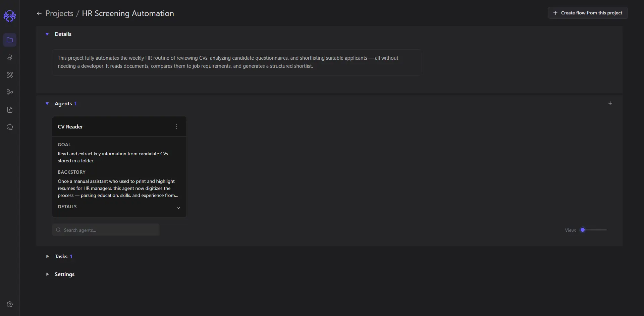
Task: Click the file upload sidebar icon
Action: [10, 110]
